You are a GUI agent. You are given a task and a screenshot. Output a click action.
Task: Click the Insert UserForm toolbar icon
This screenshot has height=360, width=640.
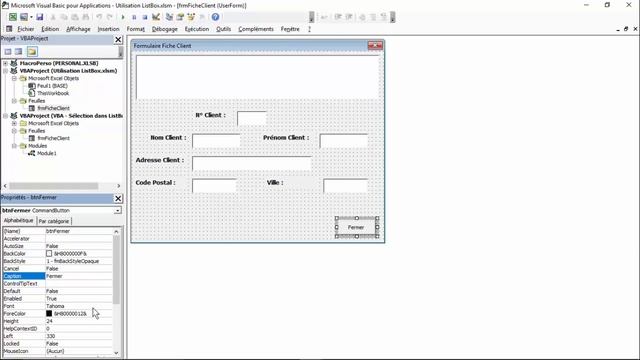(24, 17)
